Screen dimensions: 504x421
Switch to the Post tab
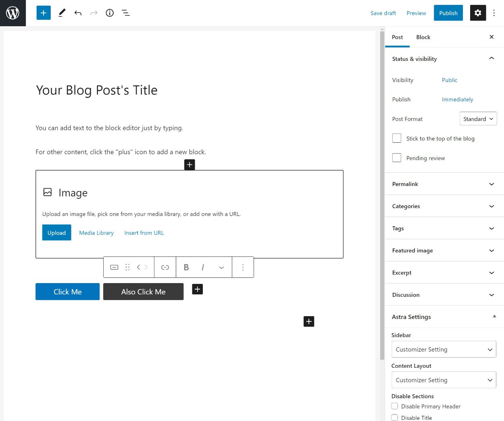tap(397, 37)
